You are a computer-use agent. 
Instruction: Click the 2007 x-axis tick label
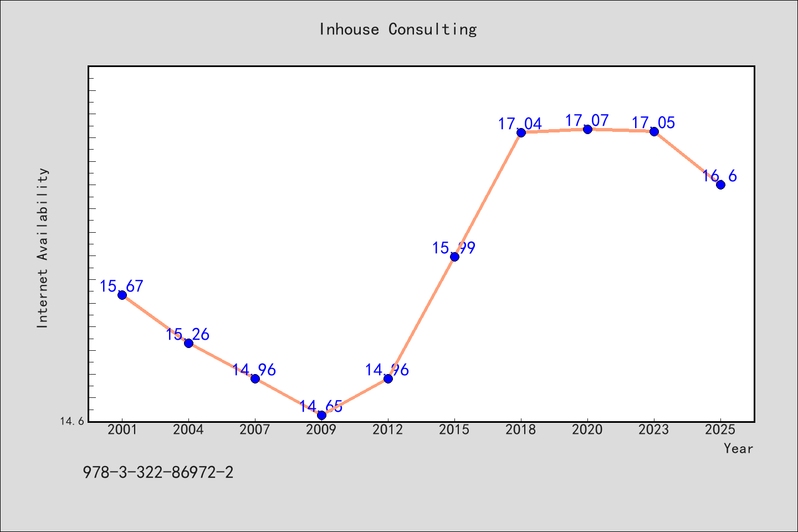pyautogui.click(x=255, y=429)
